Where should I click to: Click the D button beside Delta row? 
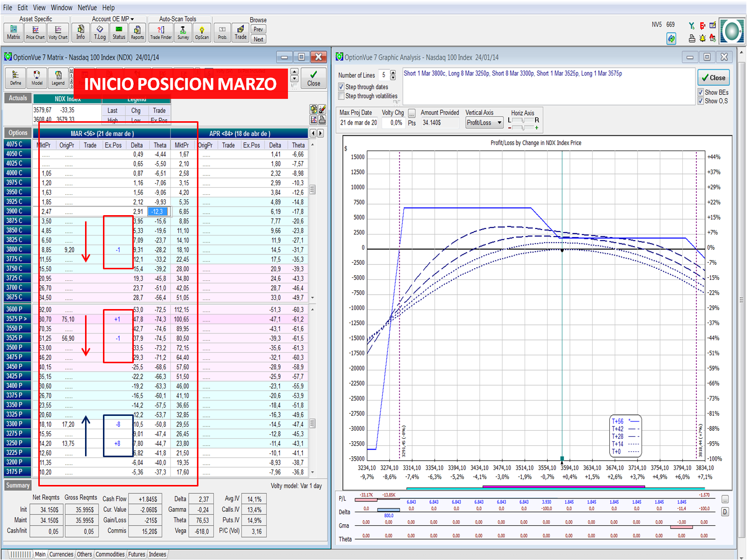click(725, 512)
